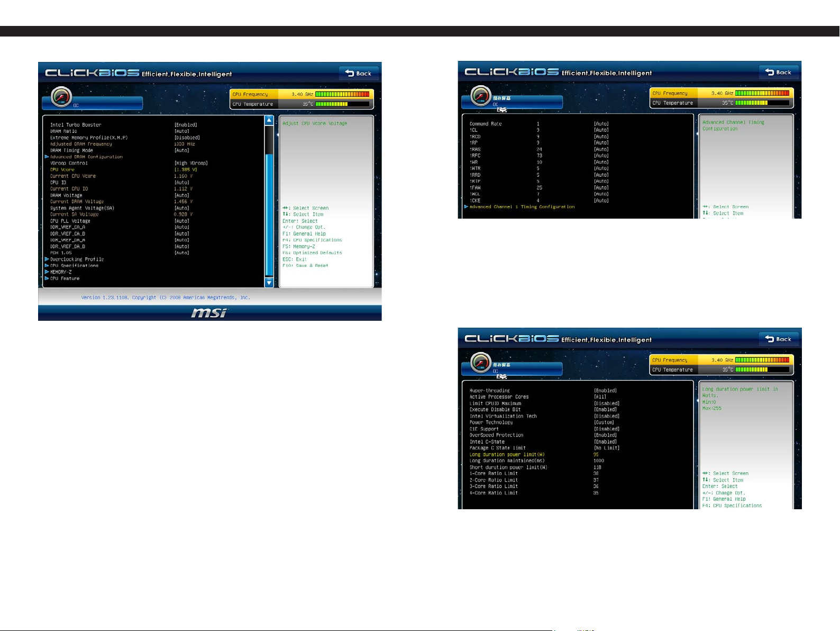
Task: Open the CPU PLL Voltage [Auto] option
Action: tap(181, 221)
